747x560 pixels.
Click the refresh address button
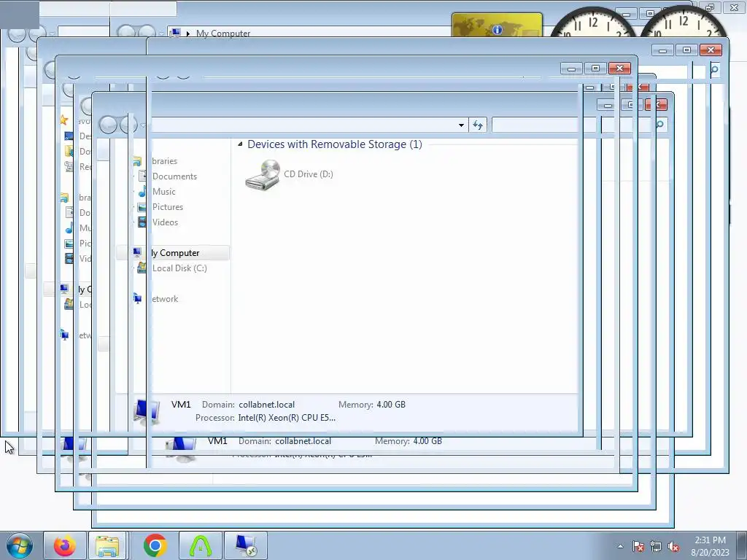pyautogui.click(x=477, y=125)
